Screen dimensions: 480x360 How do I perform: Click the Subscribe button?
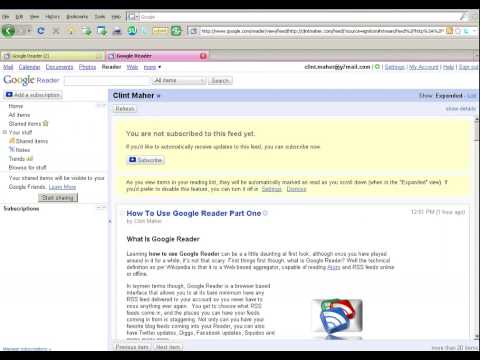pyautogui.click(x=146, y=160)
